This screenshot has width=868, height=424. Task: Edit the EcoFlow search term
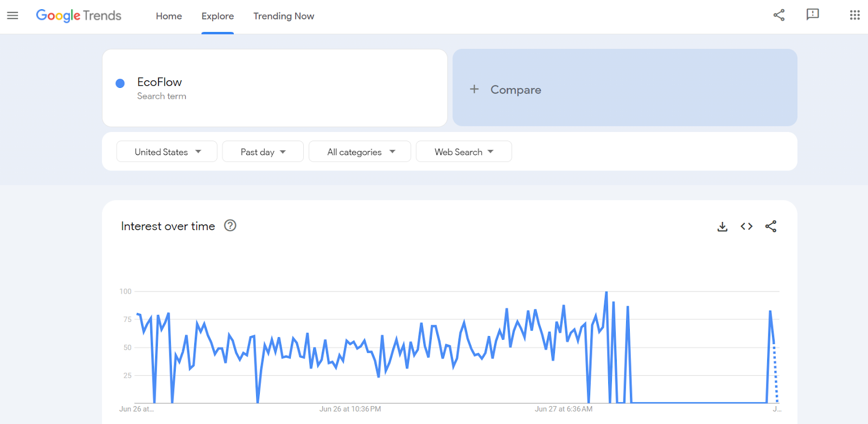(x=159, y=81)
